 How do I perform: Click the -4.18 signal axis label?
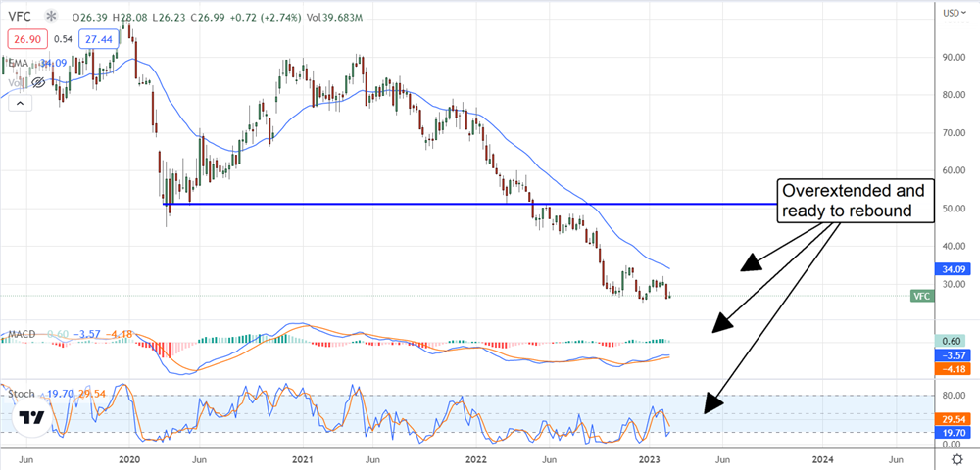pyautogui.click(x=955, y=370)
